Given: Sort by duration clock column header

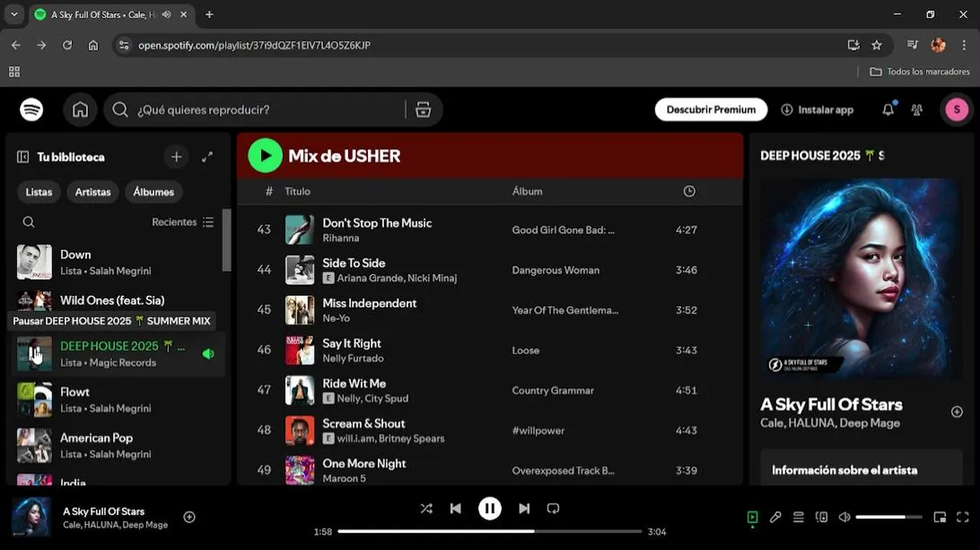Looking at the screenshot, I should point(689,191).
